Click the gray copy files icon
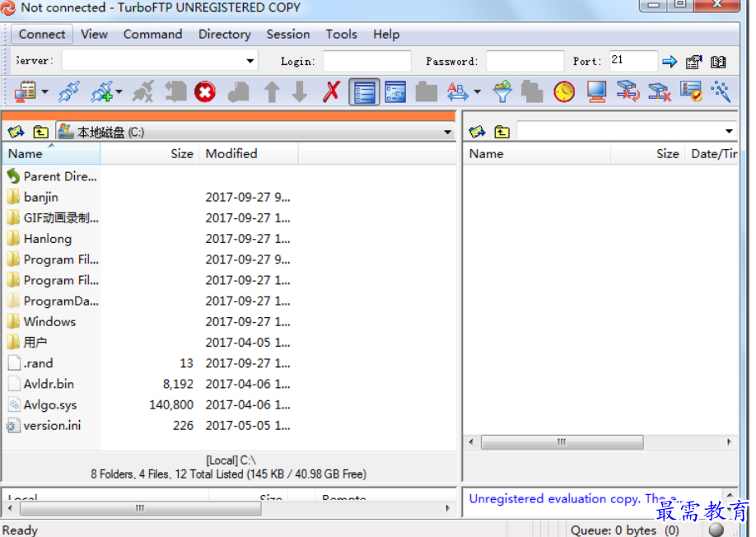The height and width of the screenshot is (537, 756). 532,91
